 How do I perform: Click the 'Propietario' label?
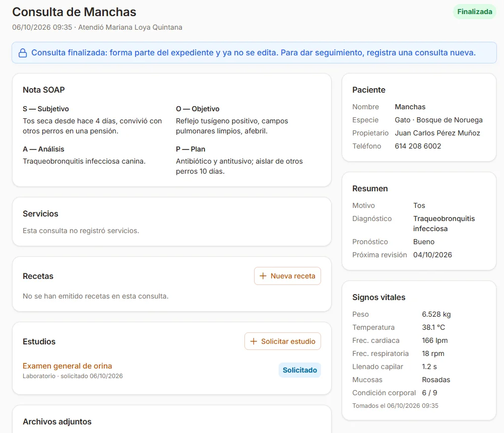(x=370, y=133)
